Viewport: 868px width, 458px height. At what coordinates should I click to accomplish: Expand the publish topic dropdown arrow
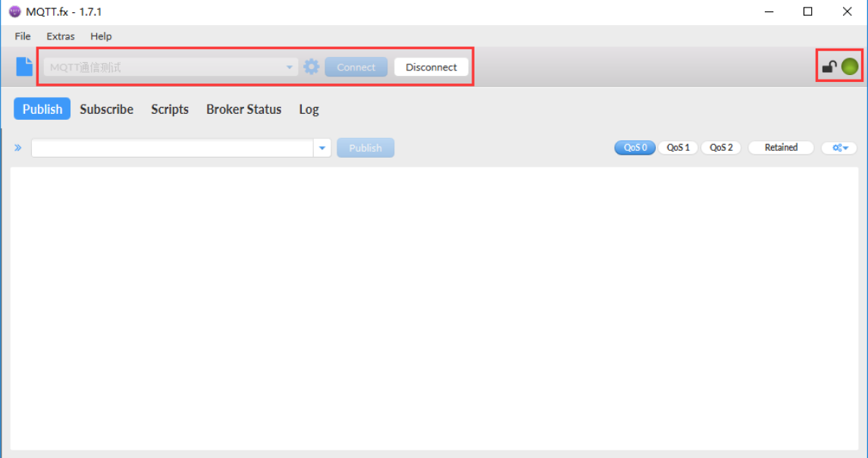click(x=322, y=148)
